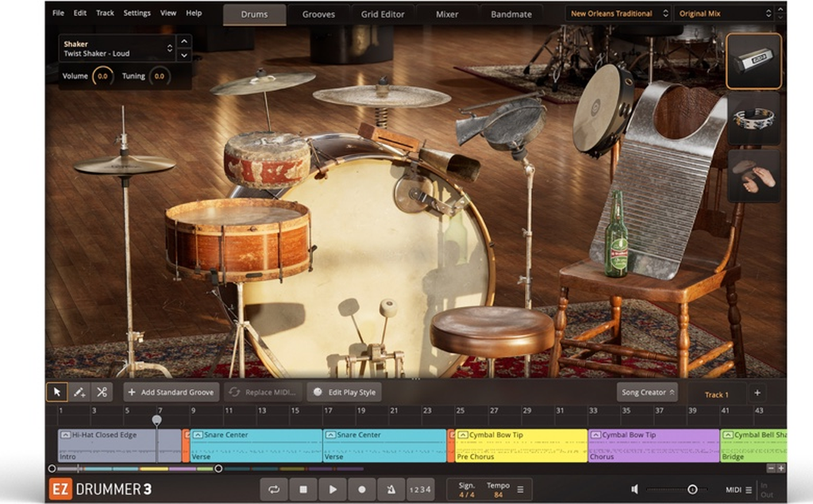The width and height of the screenshot is (813, 504).
Task: Switch to the Grooves tab
Action: tap(318, 14)
